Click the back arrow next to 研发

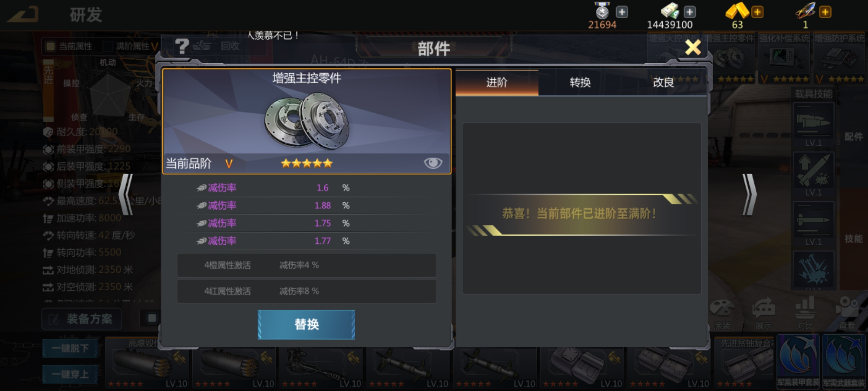tap(23, 14)
